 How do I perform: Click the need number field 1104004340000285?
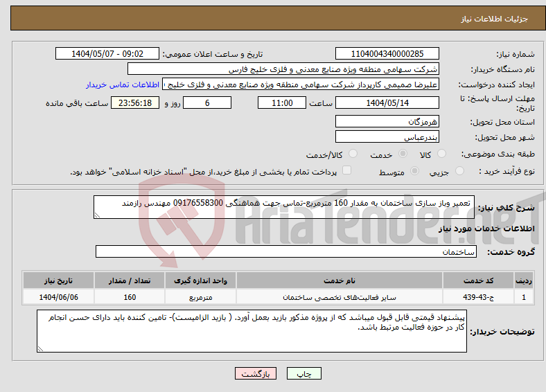(387, 53)
